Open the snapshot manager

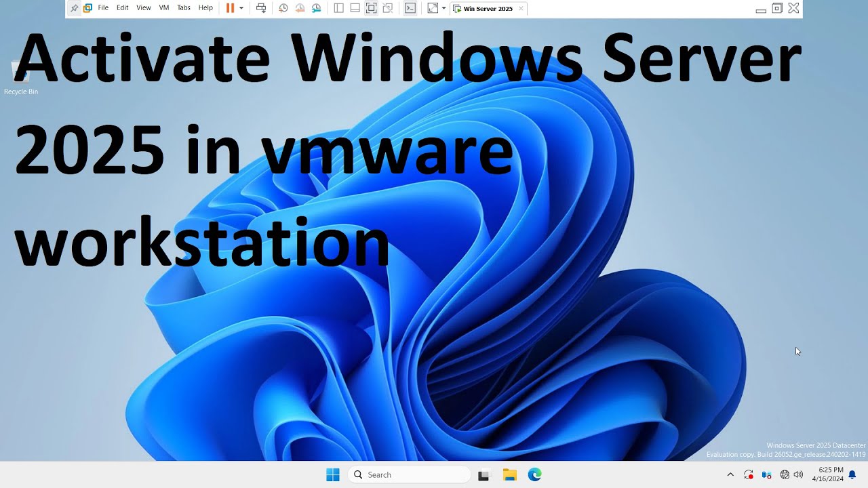pyautogui.click(x=317, y=8)
